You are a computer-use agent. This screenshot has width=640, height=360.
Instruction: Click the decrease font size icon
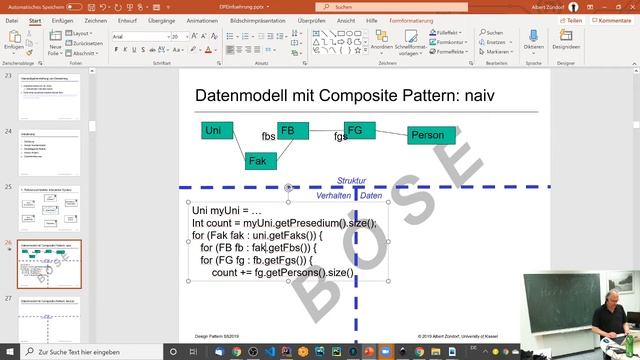[204, 36]
